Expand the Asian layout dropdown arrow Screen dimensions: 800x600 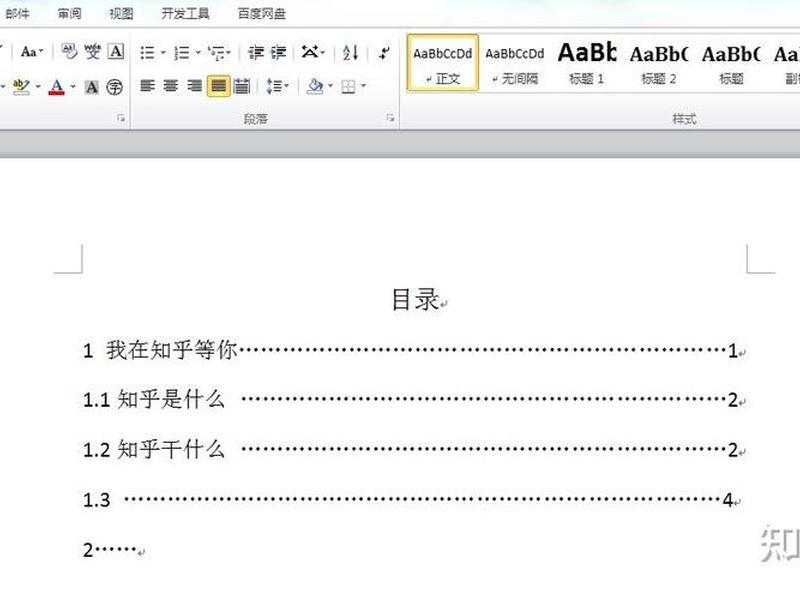click(x=322, y=52)
